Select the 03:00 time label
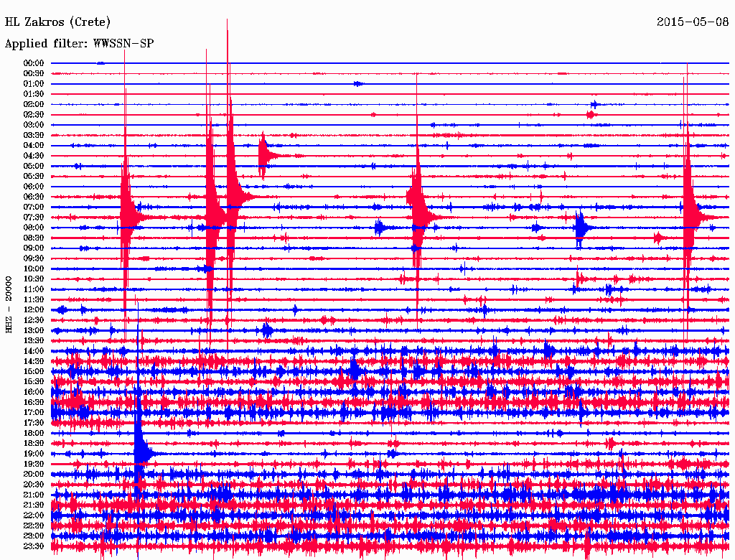 pos(34,125)
